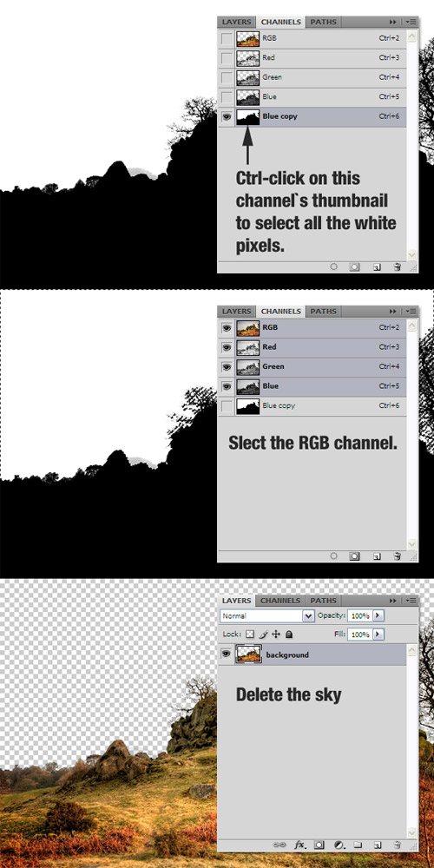The width and height of the screenshot is (434, 868).
Task: Create new channel in the 'Slect the RGB channel' panel
Action: tap(377, 556)
